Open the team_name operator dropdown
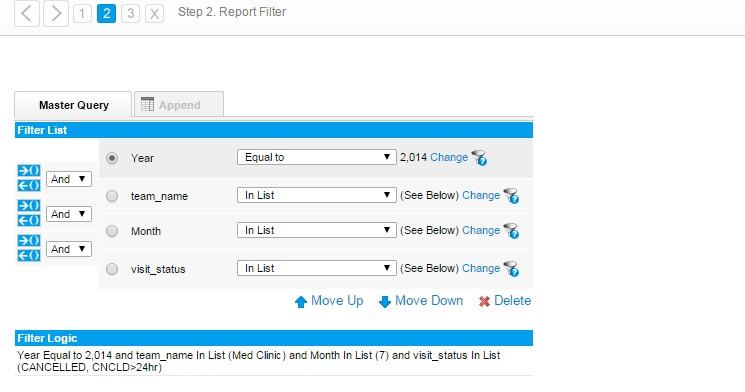The width and height of the screenshot is (745, 392). pos(316,195)
